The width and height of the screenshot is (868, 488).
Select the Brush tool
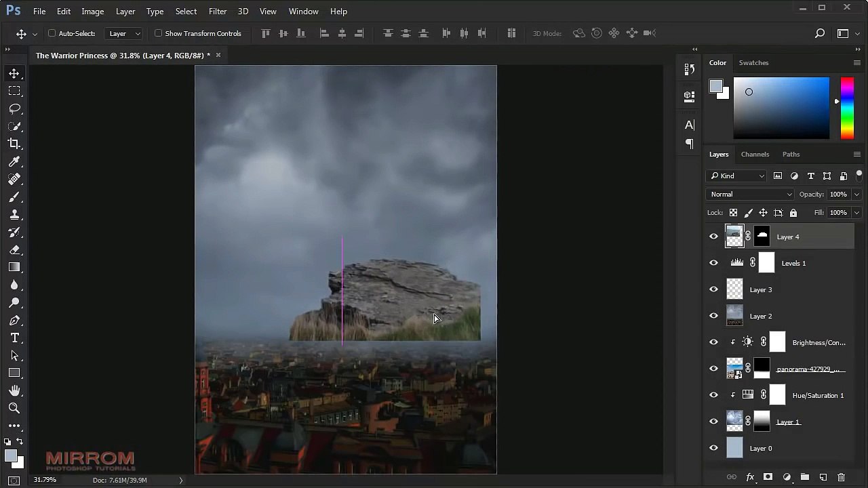14,197
